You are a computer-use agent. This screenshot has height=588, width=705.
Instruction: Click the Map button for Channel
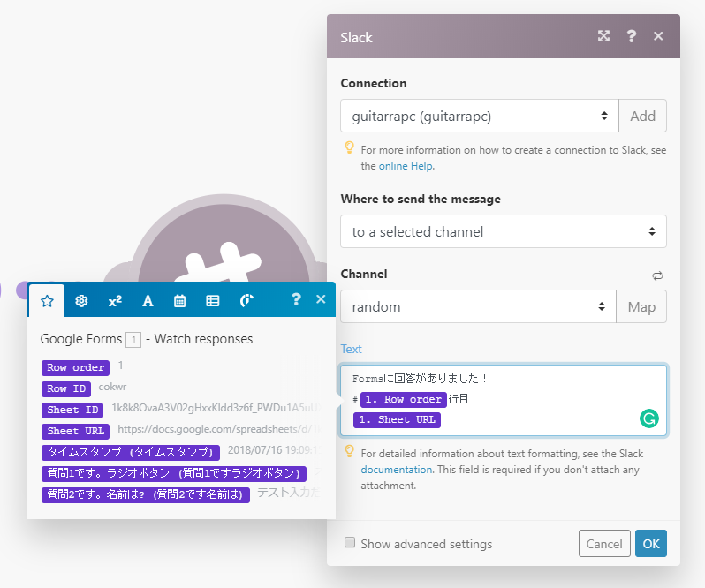pyautogui.click(x=641, y=306)
